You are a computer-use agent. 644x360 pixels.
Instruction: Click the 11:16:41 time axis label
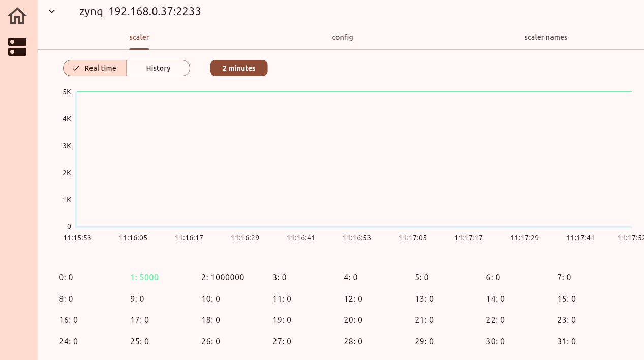[301, 238]
